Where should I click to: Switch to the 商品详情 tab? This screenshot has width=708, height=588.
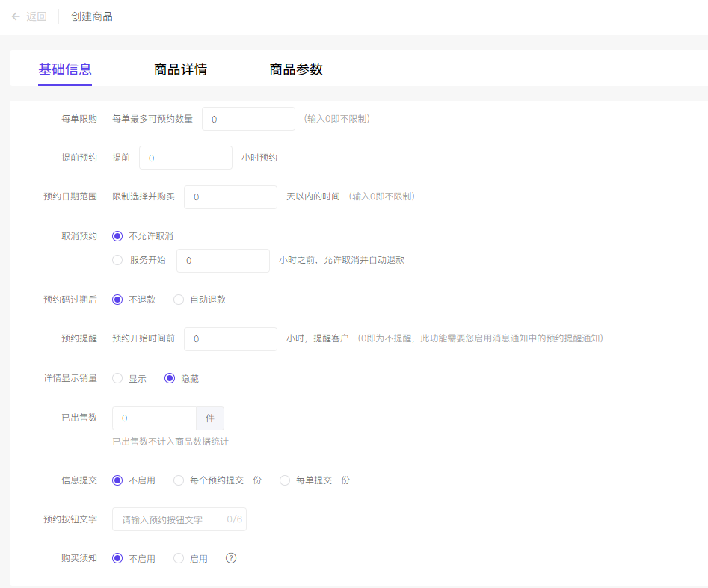[x=180, y=69]
